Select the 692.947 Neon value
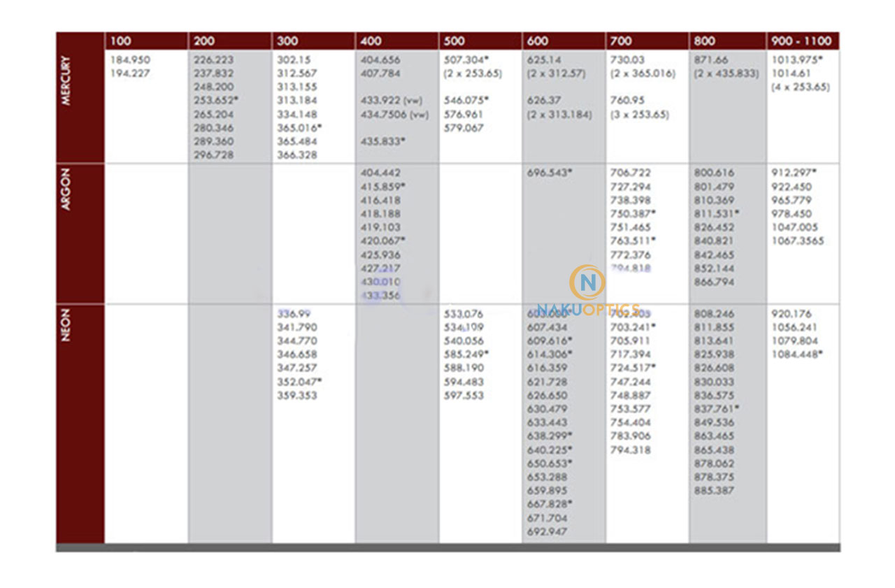 (x=547, y=531)
